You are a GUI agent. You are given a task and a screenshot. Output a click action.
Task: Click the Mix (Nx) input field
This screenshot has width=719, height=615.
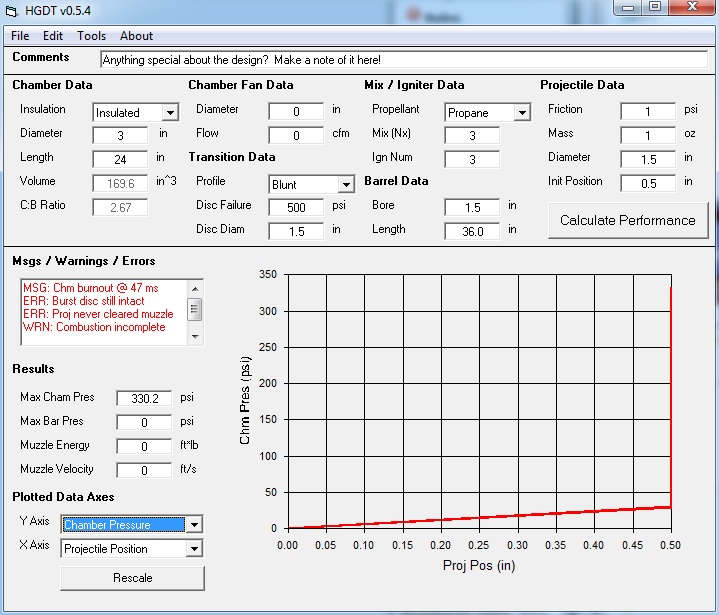472,135
